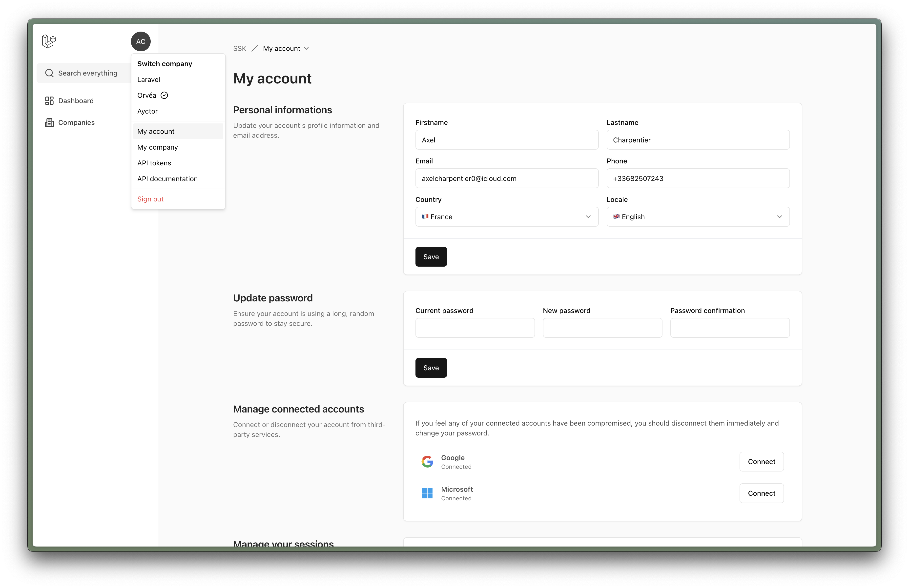909x588 pixels.
Task: Click the Companies building icon
Action: [49, 122]
